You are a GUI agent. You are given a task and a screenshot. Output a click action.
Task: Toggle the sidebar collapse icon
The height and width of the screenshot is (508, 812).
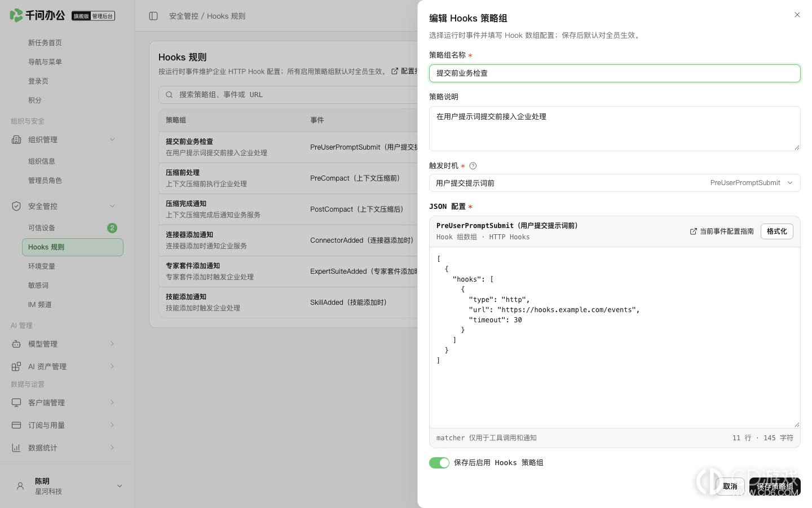[x=153, y=16]
